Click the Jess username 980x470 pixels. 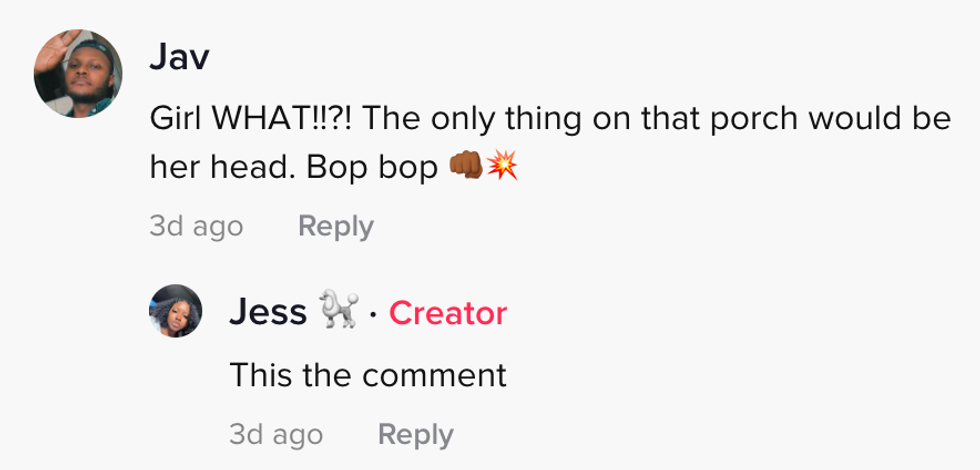click(x=267, y=313)
